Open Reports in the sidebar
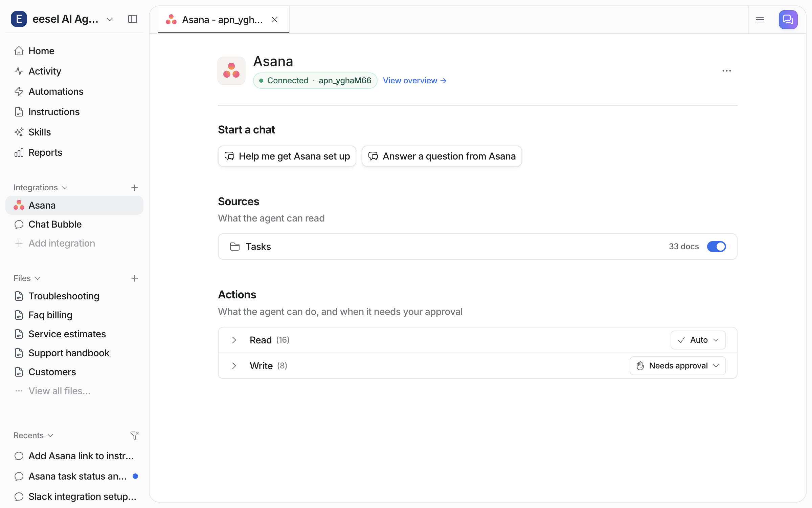The height and width of the screenshot is (508, 812). [x=74, y=152]
